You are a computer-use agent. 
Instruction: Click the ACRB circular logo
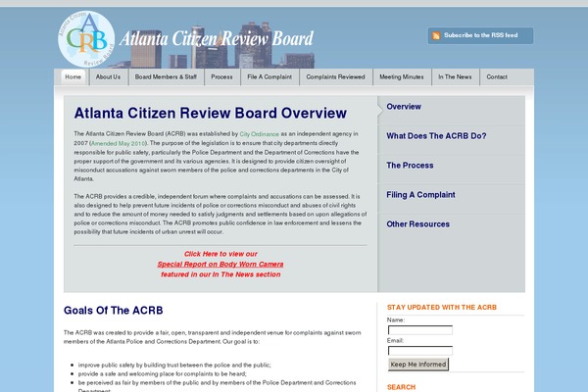[x=86, y=39]
